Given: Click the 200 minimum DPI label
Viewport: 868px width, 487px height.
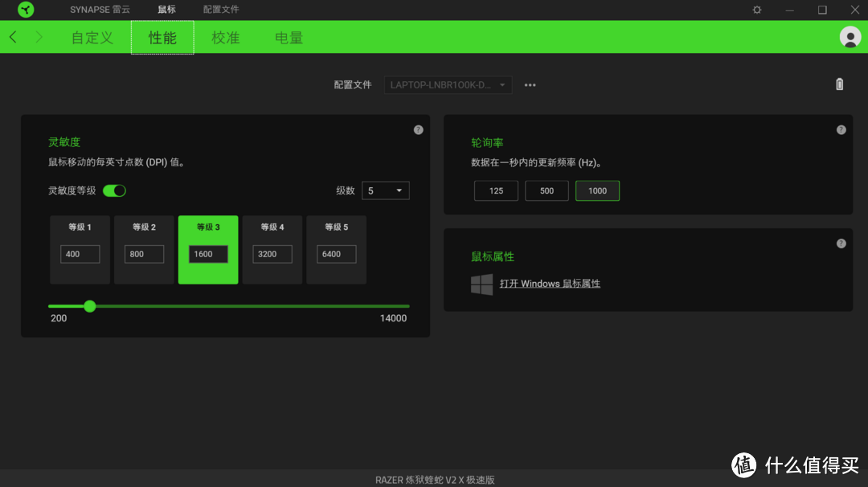Looking at the screenshot, I should click(x=59, y=318).
